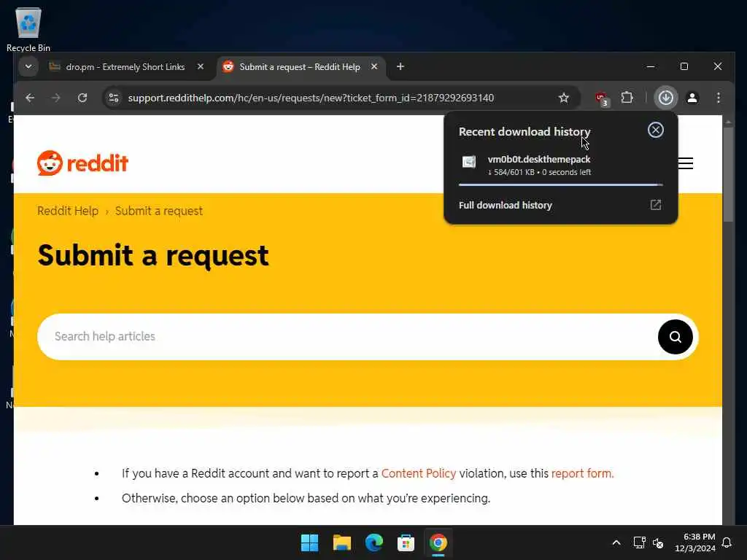
Task: Click the Reddit logo
Action: coord(83,163)
